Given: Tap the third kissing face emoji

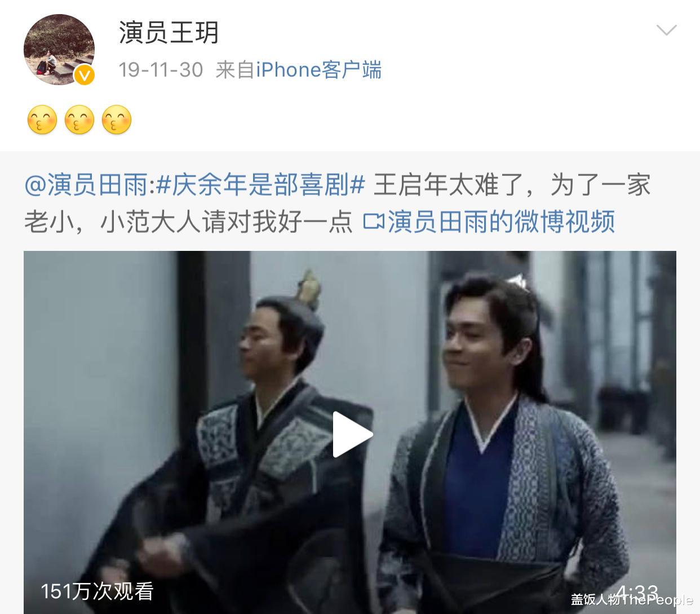Looking at the screenshot, I should (117, 120).
